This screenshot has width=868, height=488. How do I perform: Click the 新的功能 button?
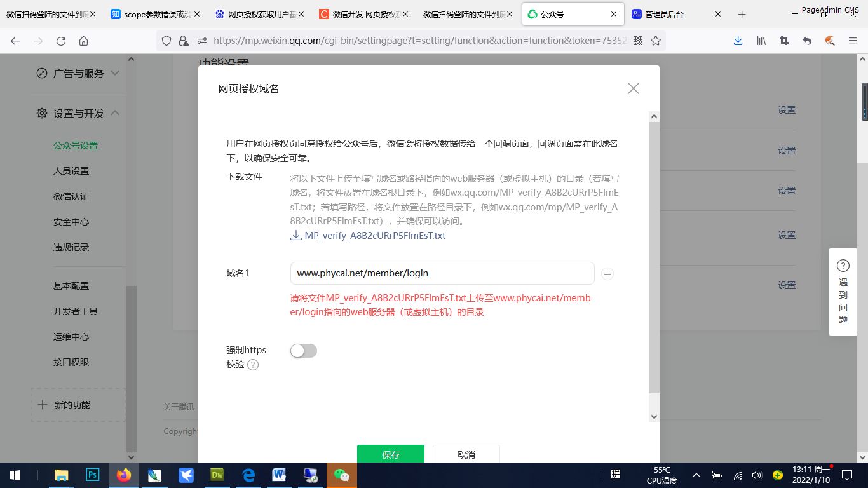point(78,405)
